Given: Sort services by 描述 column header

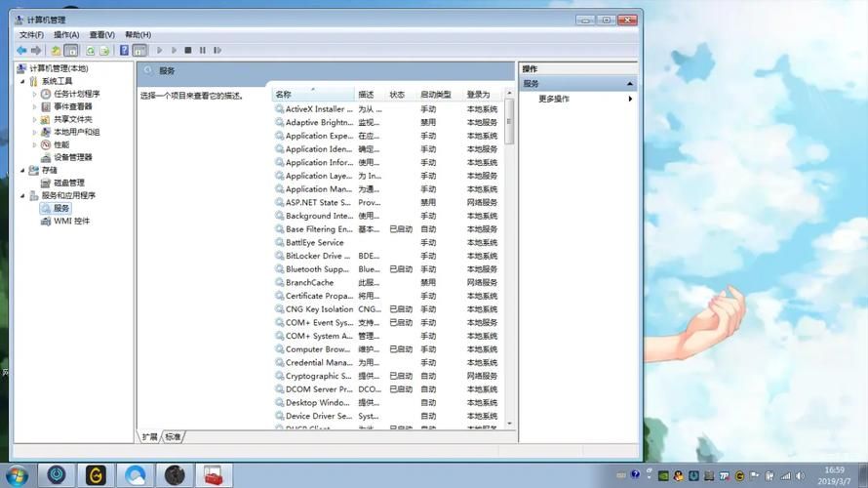Looking at the screenshot, I should (x=370, y=95).
